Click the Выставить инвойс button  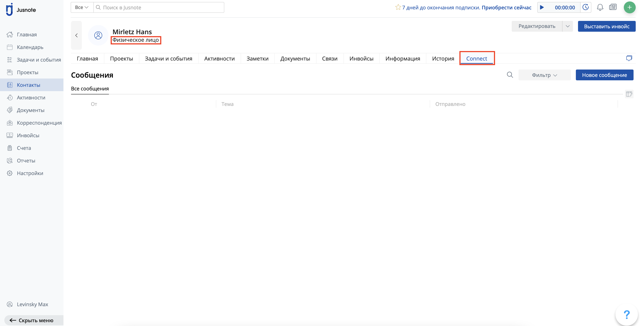coord(606,26)
